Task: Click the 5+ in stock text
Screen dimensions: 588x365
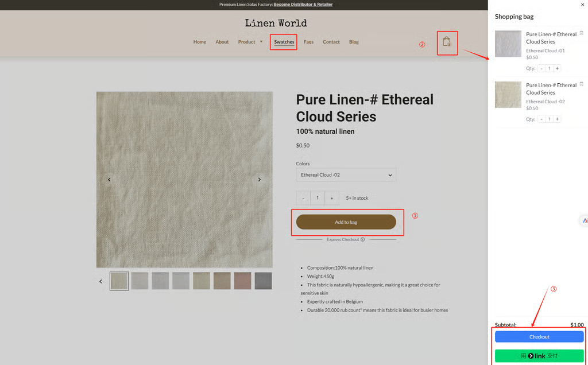Action: pos(357,198)
